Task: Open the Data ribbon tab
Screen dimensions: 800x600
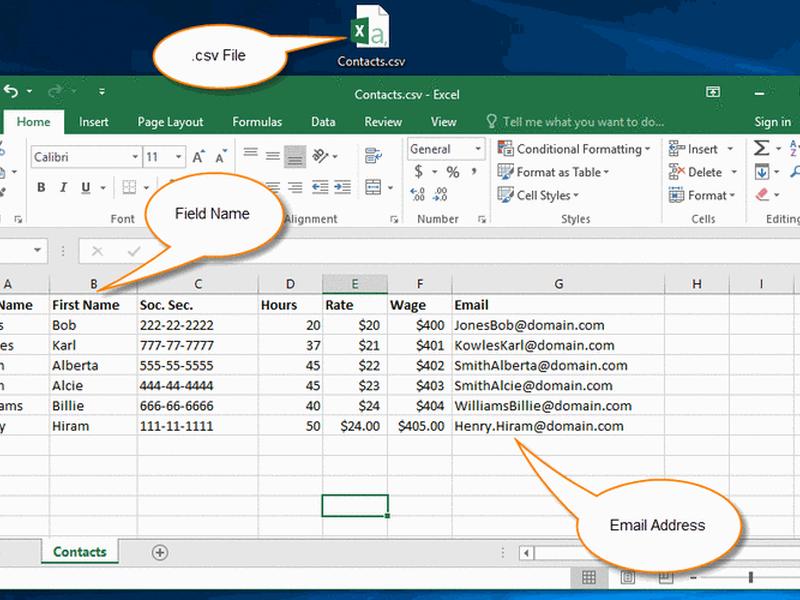Action: pos(323,122)
